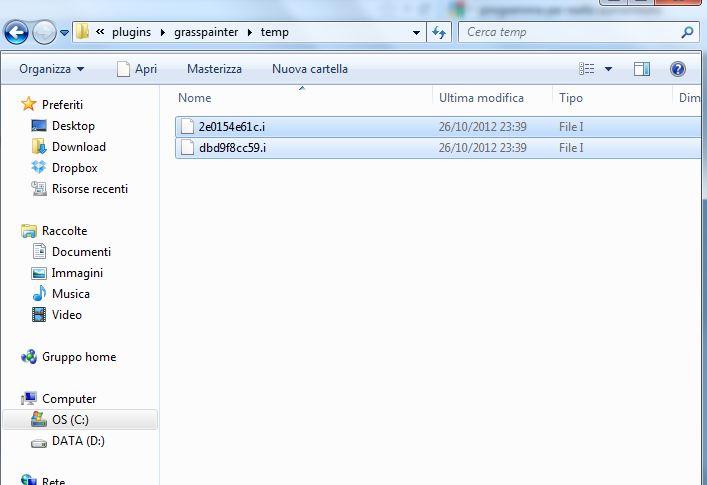Click the Documenti page icon
This screenshot has width=707, height=485.
(39, 252)
